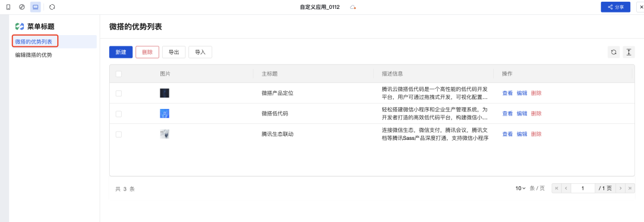644x222 pixels.
Task: Click the compass preview icon in top bar
Action: [x=22, y=7]
